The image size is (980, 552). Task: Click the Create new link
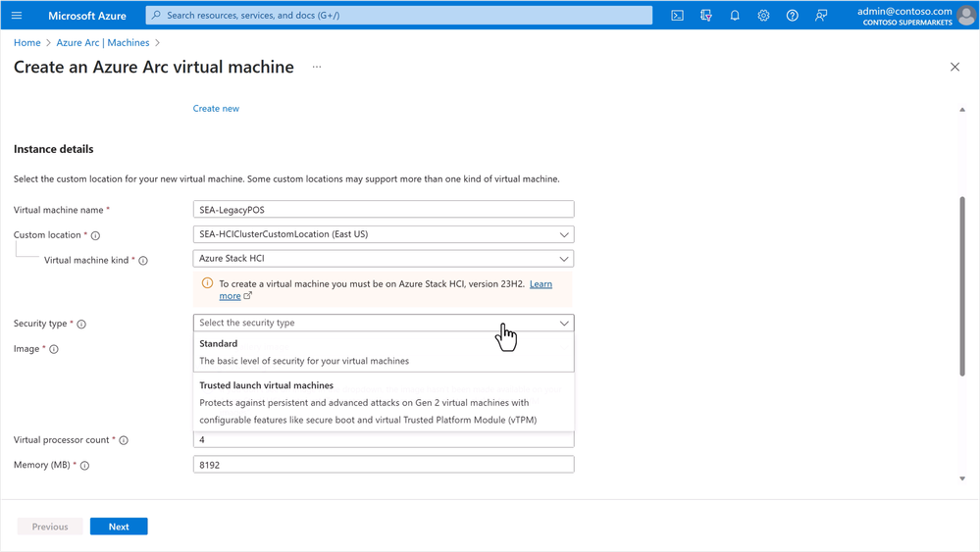click(216, 109)
